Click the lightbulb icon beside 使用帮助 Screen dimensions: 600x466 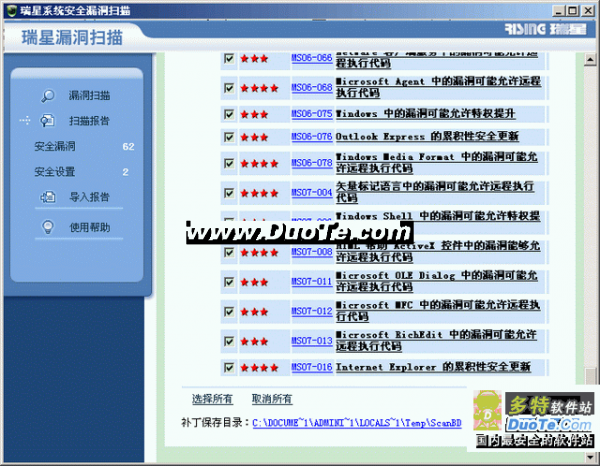click(x=48, y=227)
